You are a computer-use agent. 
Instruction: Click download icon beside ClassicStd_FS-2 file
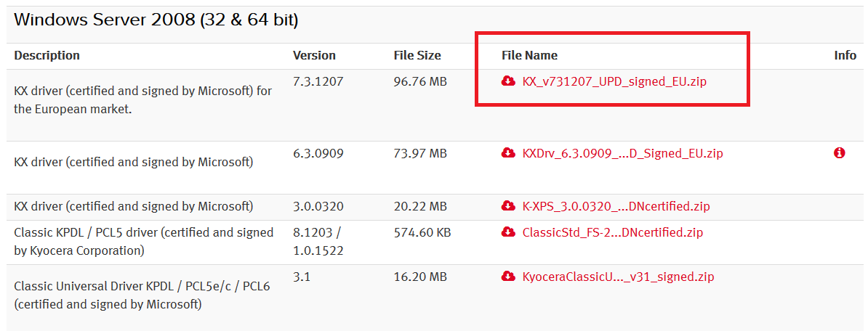tap(508, 232)
